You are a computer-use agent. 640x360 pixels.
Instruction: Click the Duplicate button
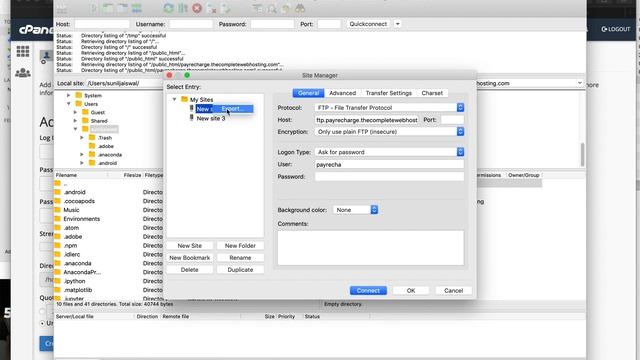pos(240,270)
